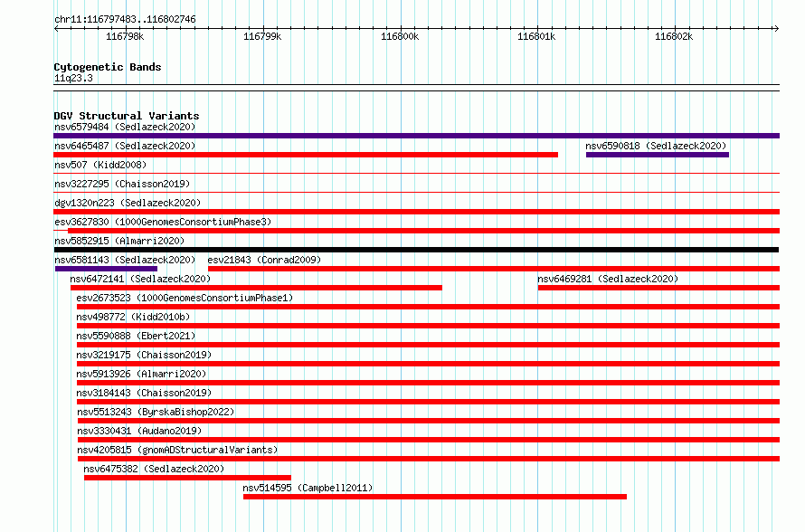
Task: Click the red nsv5513243 variant bar
Action: click(429, 421)
